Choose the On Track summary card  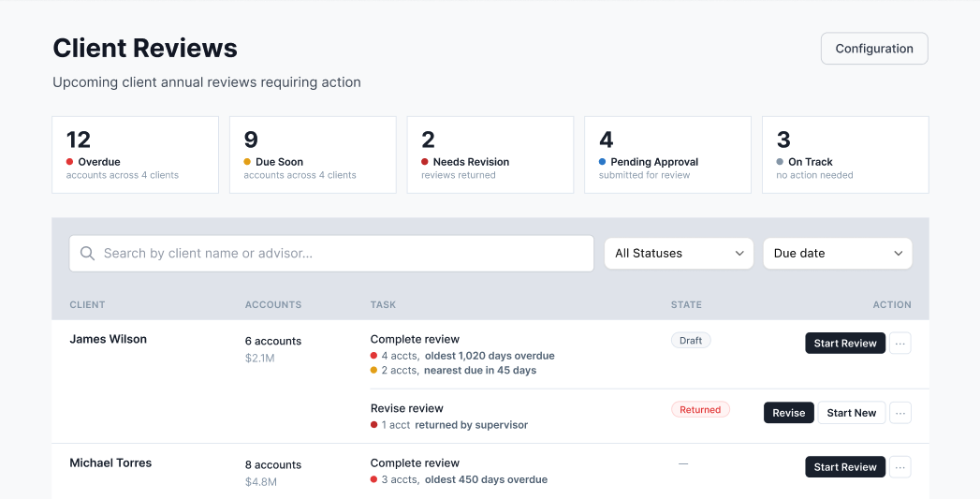pos(845,154)
